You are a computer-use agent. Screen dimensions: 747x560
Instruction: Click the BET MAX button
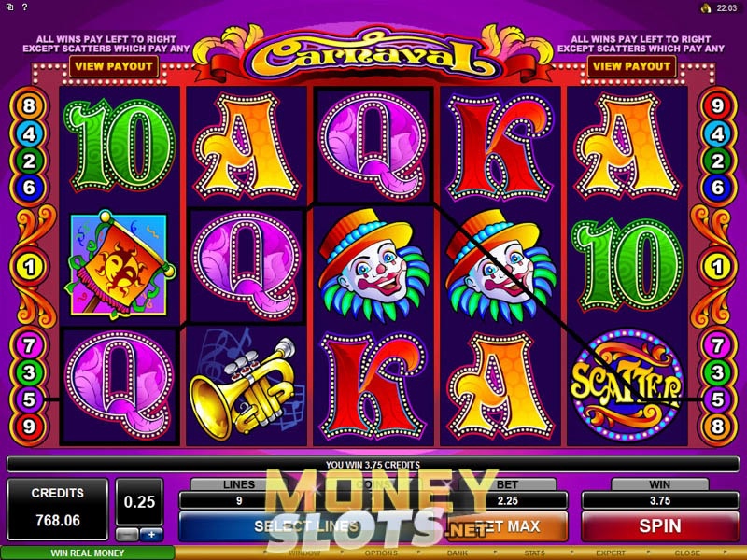pyautogui.click(x=507, y=525)
